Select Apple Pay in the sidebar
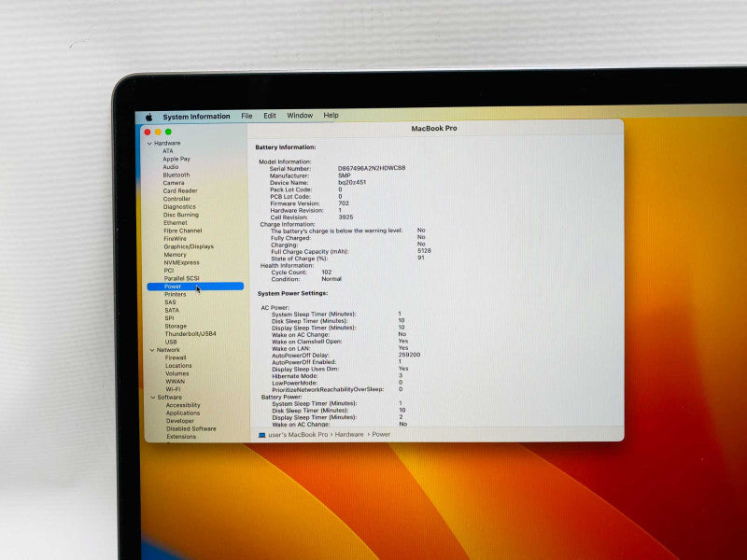 [x=176, y=159]
